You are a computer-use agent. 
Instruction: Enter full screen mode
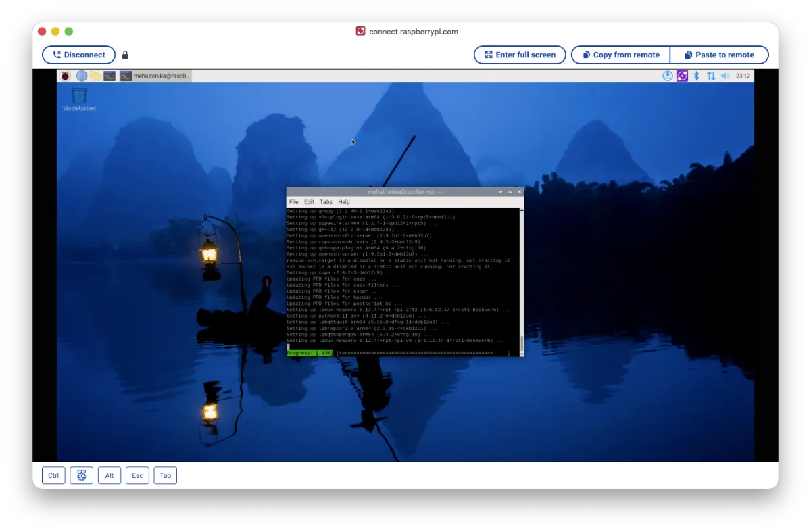click(520, 55)
